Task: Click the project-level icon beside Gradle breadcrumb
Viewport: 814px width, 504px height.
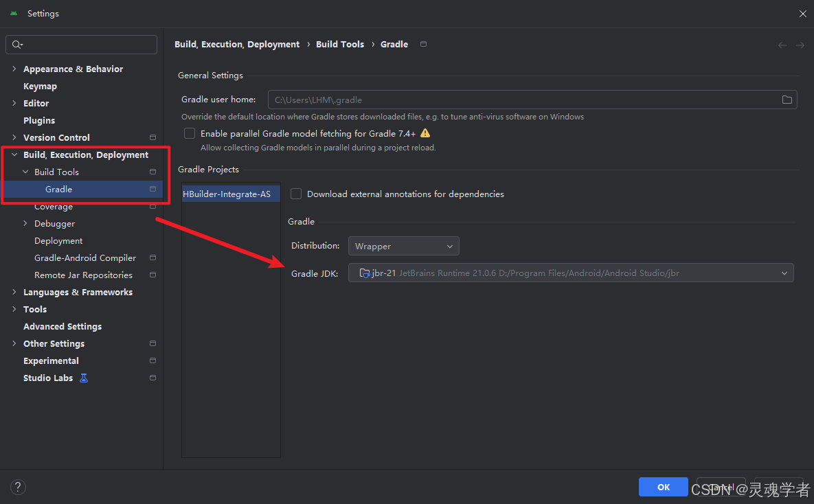Action: pos(424,44)
